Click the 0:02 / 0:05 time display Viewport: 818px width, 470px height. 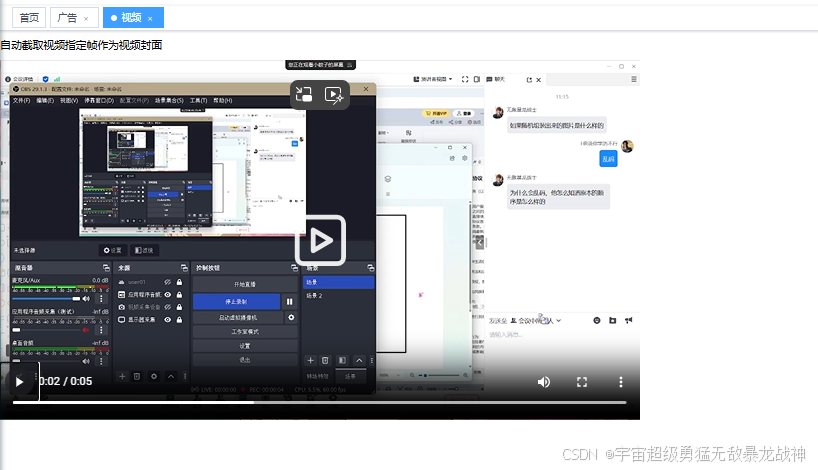pyautogui.click(x=66, y=381)
